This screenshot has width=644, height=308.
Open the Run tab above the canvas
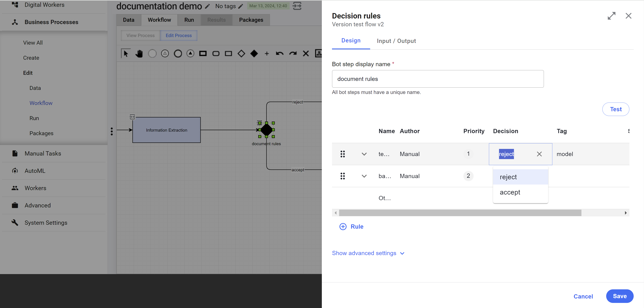(189, 20)
